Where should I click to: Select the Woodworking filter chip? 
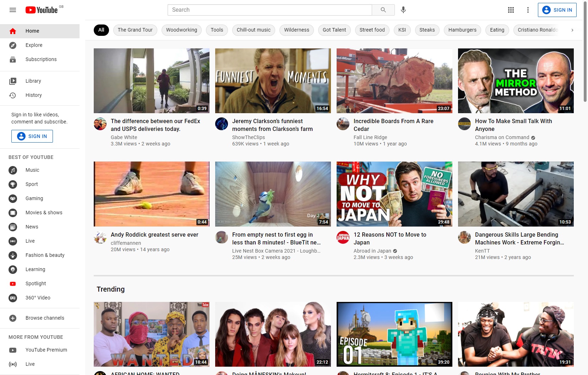click(x=181, y=30)
